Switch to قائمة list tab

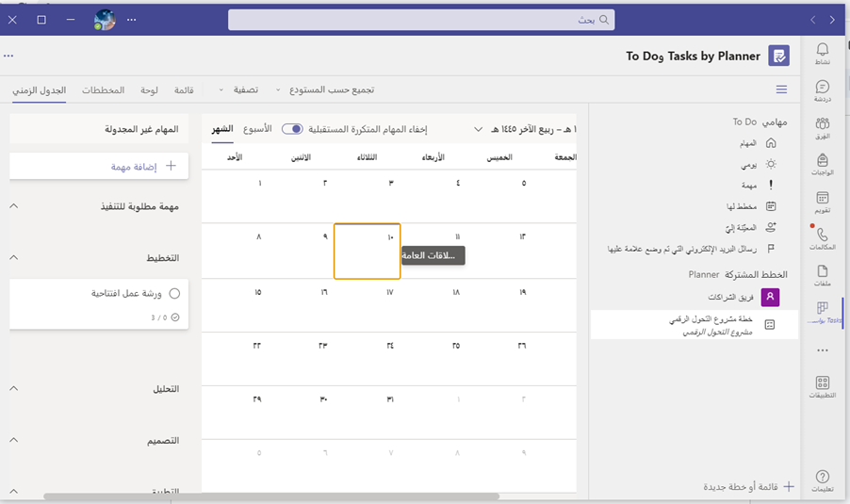pos(184,89)
